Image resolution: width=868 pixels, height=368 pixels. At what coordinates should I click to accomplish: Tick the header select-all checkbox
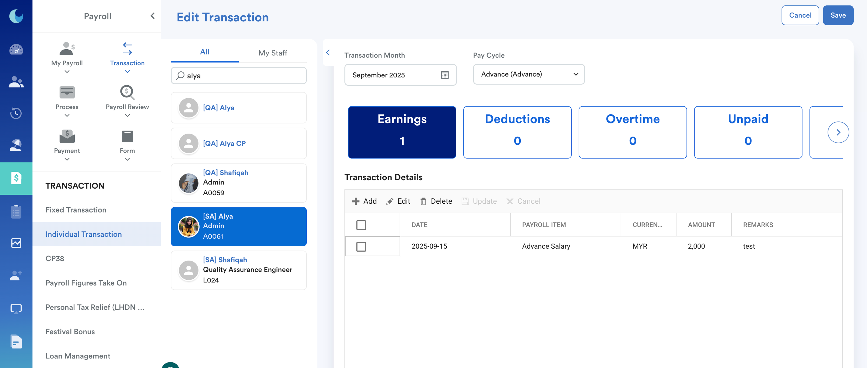361,225
